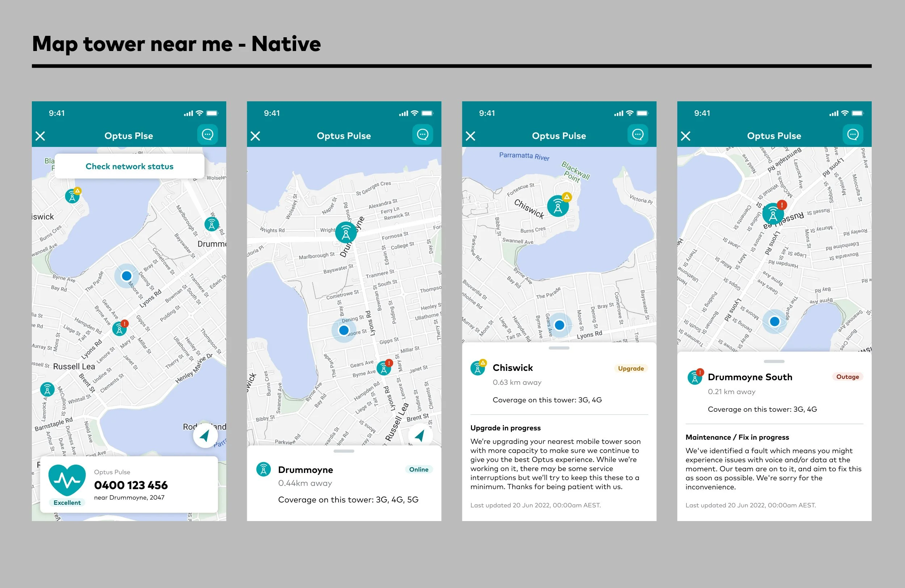The width and height of the screenshot is (905, 588).
Task: Tap locate-me arrow on the second map
Action: click(x=421, y=436)
